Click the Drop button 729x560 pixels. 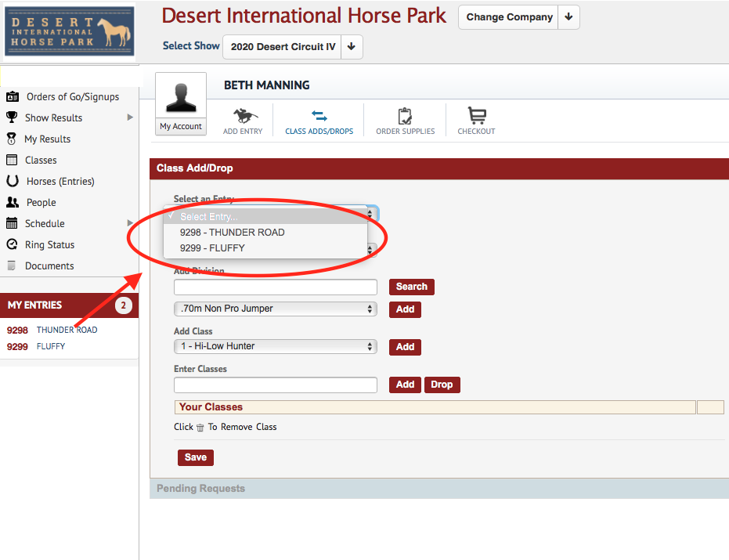[442, 385]
